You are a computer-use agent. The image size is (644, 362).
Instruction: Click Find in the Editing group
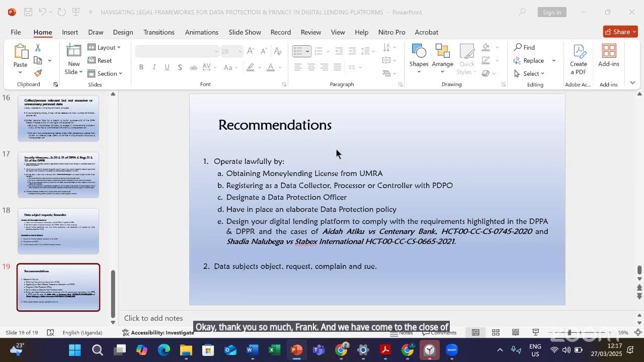[x=524, y=47]
